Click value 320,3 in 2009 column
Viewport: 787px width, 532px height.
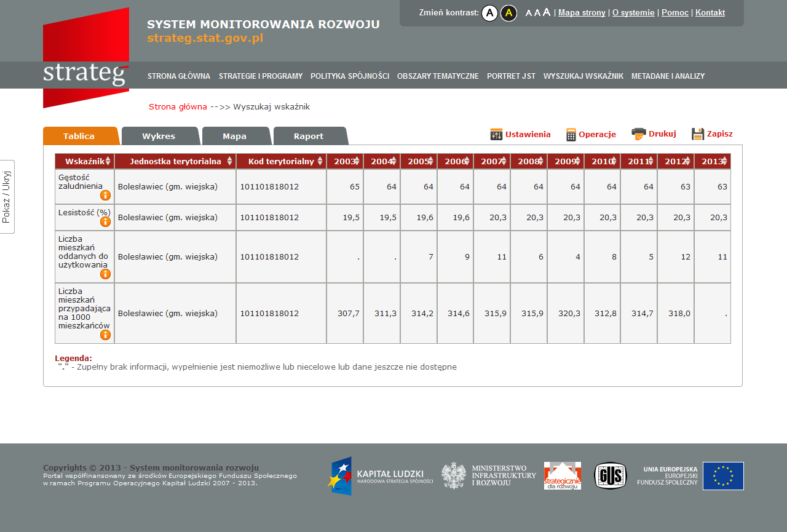pyautogui.click(x=569, y=314)
